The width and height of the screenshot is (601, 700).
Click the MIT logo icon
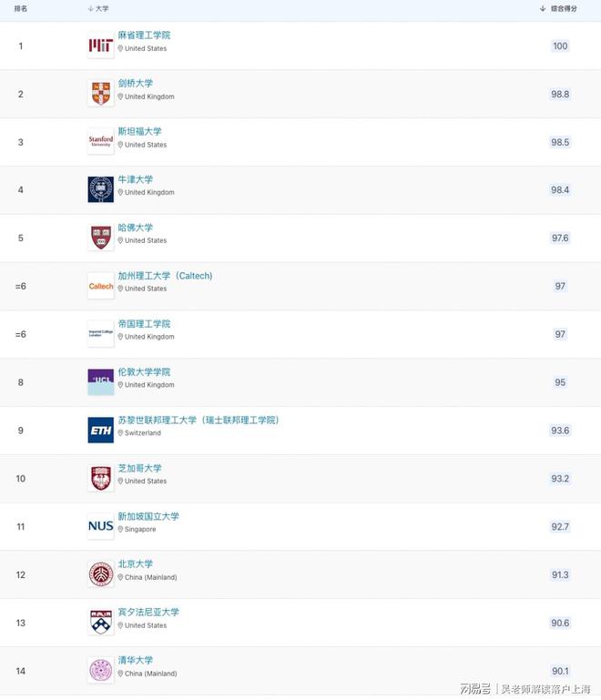(x=100, y=46)
